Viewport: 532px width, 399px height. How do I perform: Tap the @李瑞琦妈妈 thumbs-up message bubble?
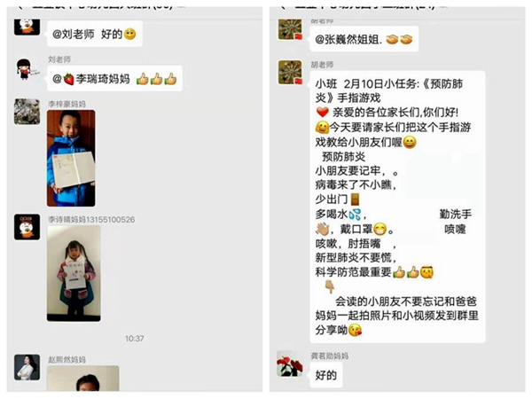[114, 79]
